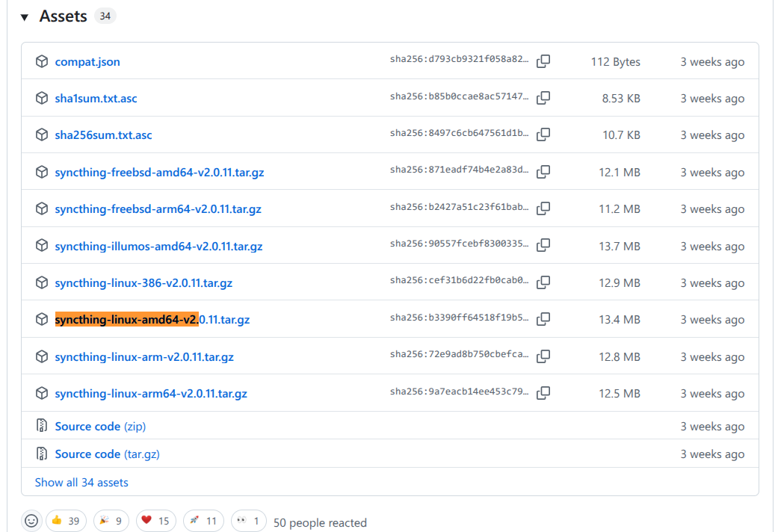
Task: Open the smiley add-reaction picker
Action: [x=31, y=522]
